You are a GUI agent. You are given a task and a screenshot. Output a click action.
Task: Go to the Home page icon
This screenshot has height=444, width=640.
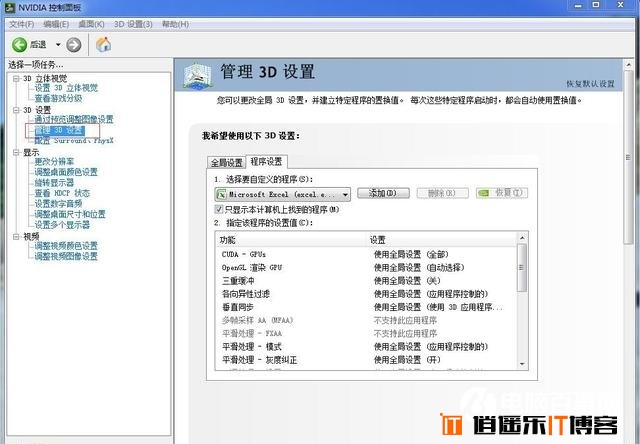103,44
